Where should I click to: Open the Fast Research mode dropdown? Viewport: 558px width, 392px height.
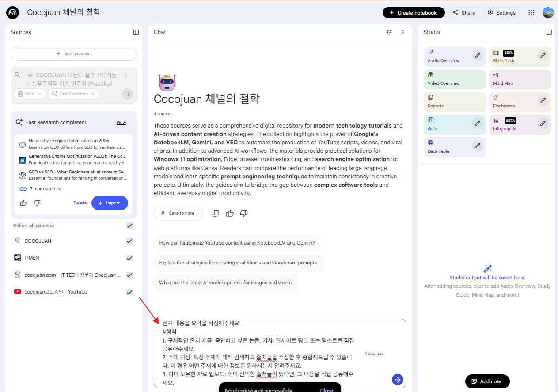(x=73, y=94)
